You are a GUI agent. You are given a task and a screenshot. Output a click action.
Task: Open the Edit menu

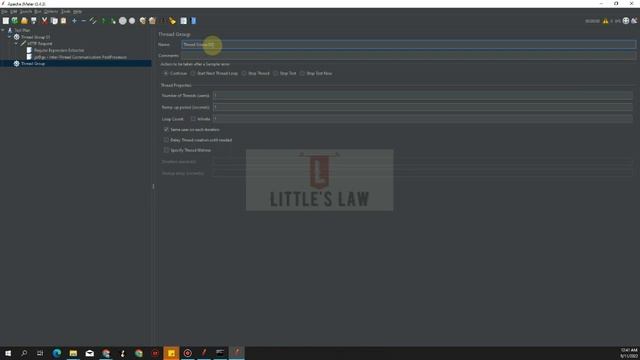coord(13,11)
